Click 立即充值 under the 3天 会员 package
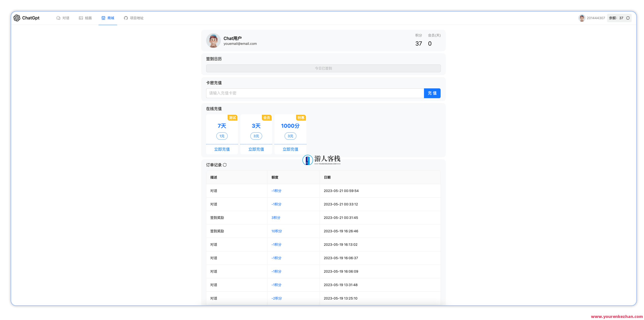The height and width of the screenshot is (320, 644). click(256, 149)
